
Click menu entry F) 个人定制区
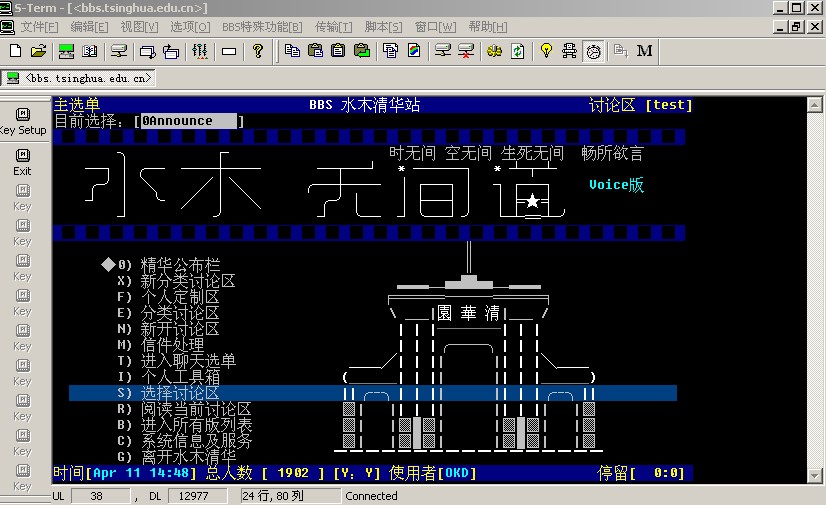(x=168, y=297)
